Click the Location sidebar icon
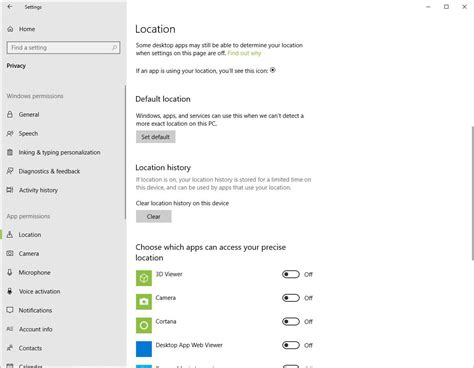 (10, 235)
